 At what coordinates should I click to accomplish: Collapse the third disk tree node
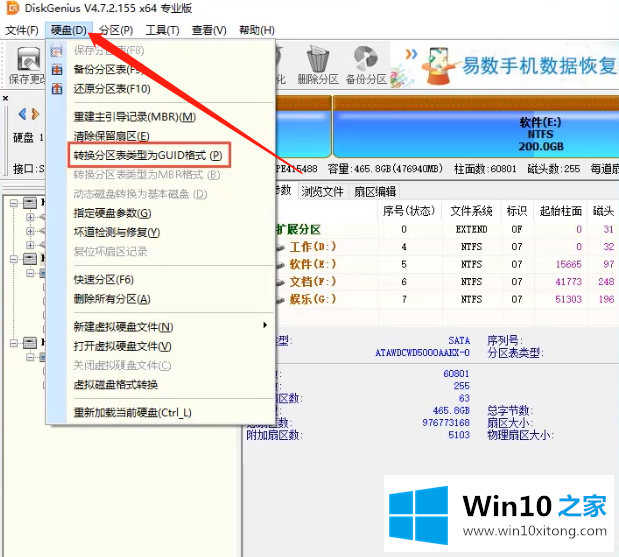(x=14, y=343)
